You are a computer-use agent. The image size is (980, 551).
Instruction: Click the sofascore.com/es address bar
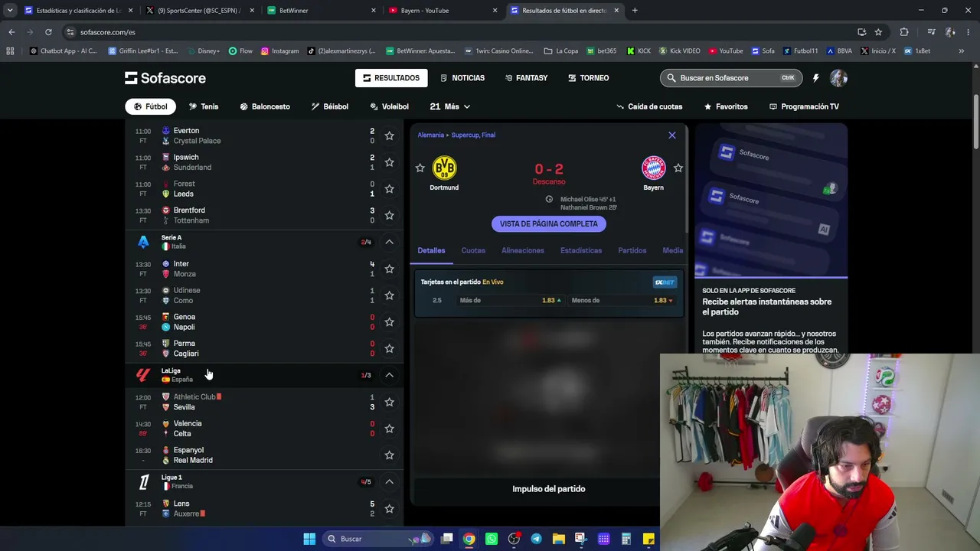click(459, 32)
